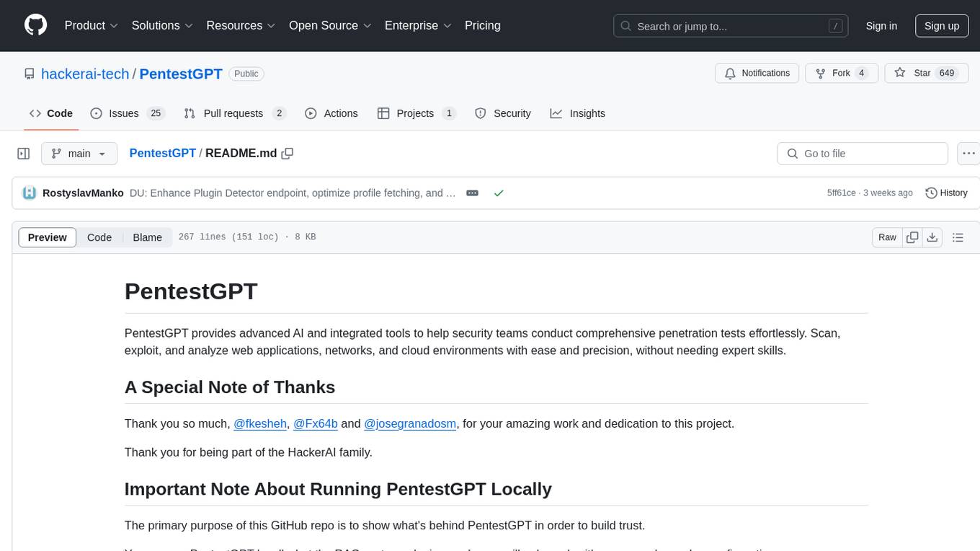This screenshot has width=980, height=551.
Task: Click the fork count 4
Action: 861,73
